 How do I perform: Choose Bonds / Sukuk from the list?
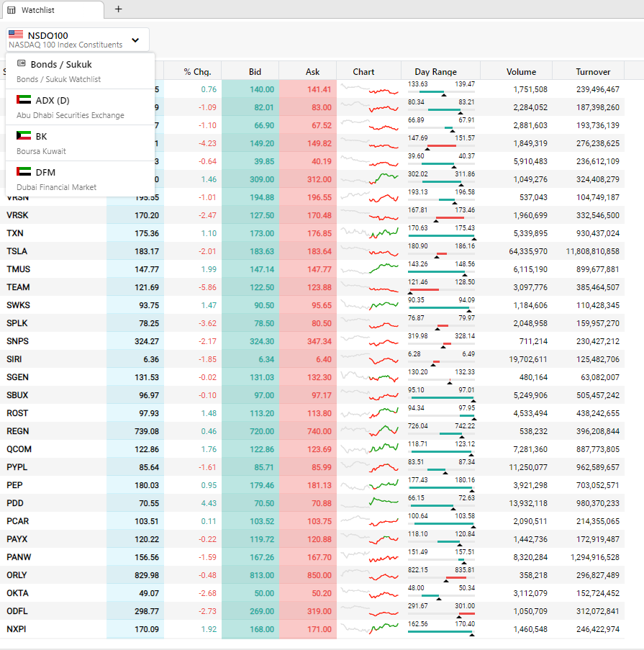point(80,71)
